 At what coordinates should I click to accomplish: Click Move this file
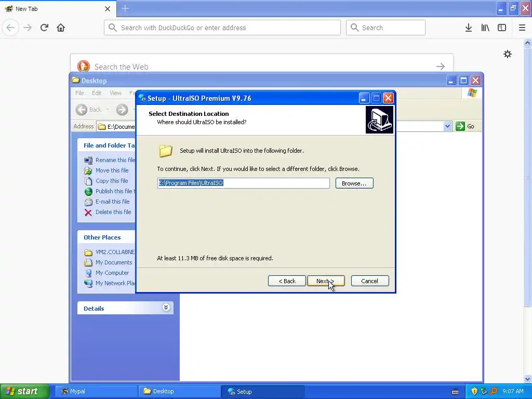tap(112, 170)
